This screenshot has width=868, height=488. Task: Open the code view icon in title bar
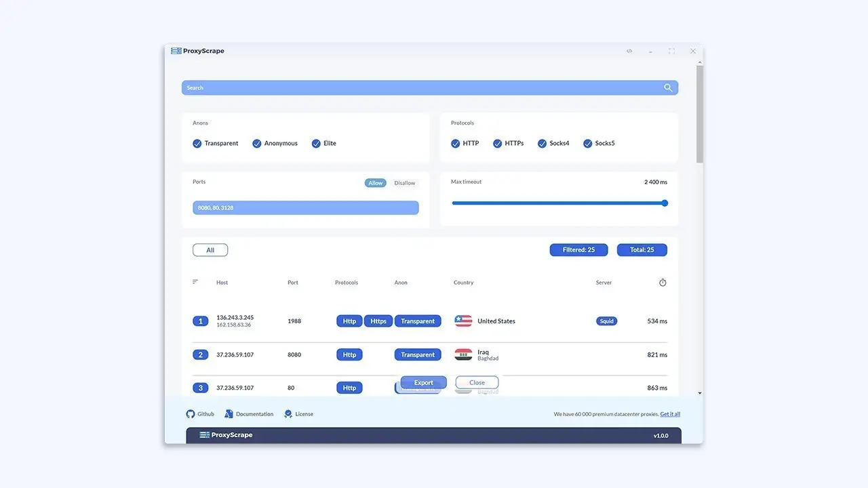pos(629,51)
